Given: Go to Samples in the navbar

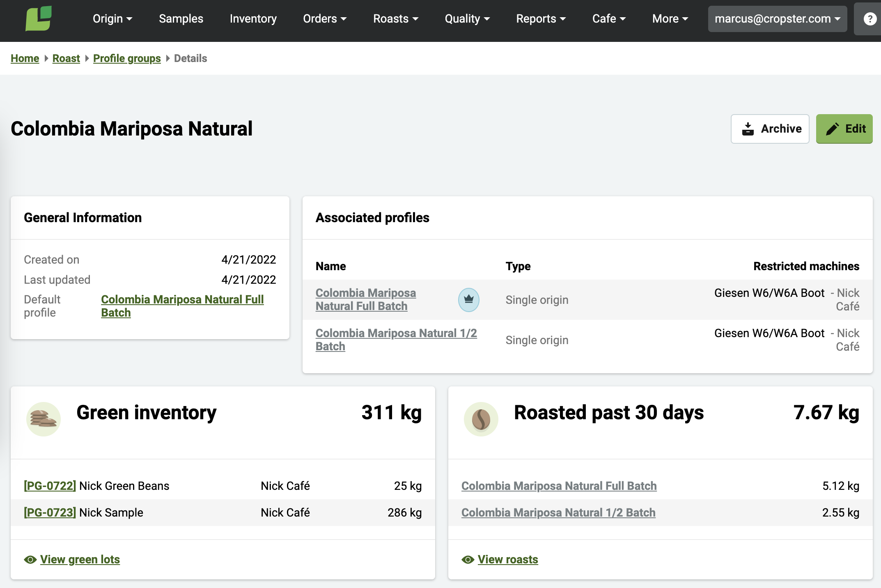Looking at the screenshot, I should coord(181,19).
